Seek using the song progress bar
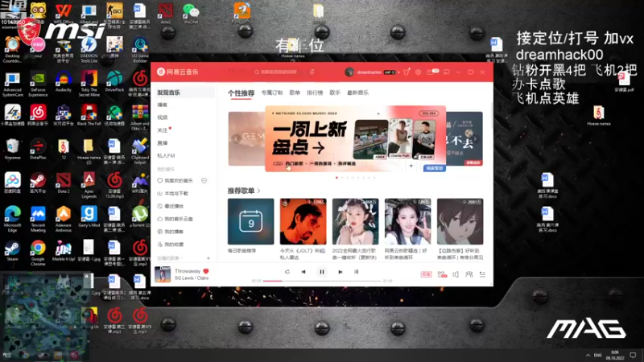Image resolution: width=644 pixels, height=362 pixels. [x=322, y=281]
